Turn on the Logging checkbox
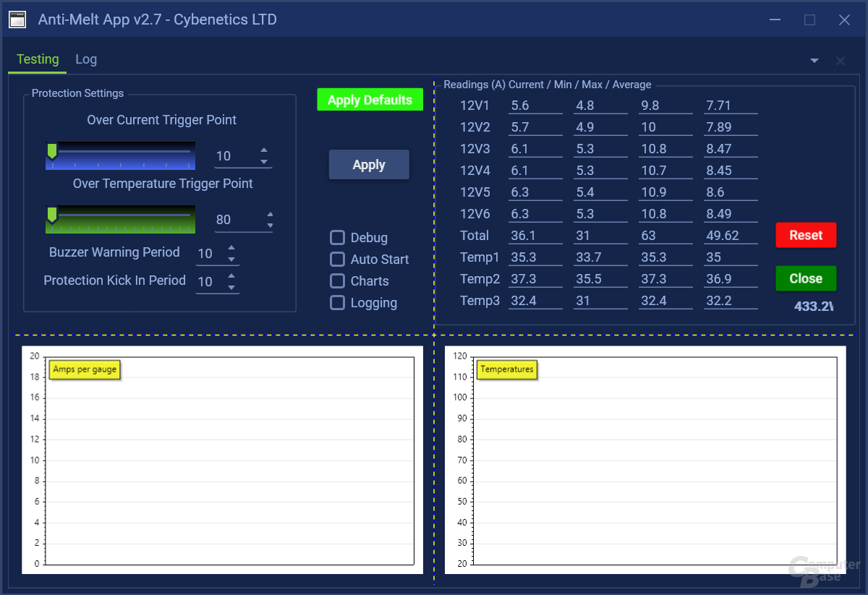 [x=337, y=303]
